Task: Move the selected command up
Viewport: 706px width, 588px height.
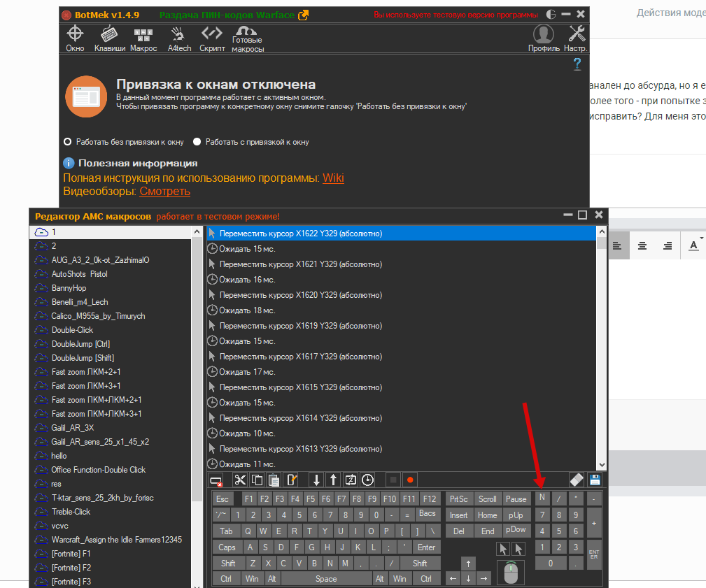Action: (x=333, y=480)
